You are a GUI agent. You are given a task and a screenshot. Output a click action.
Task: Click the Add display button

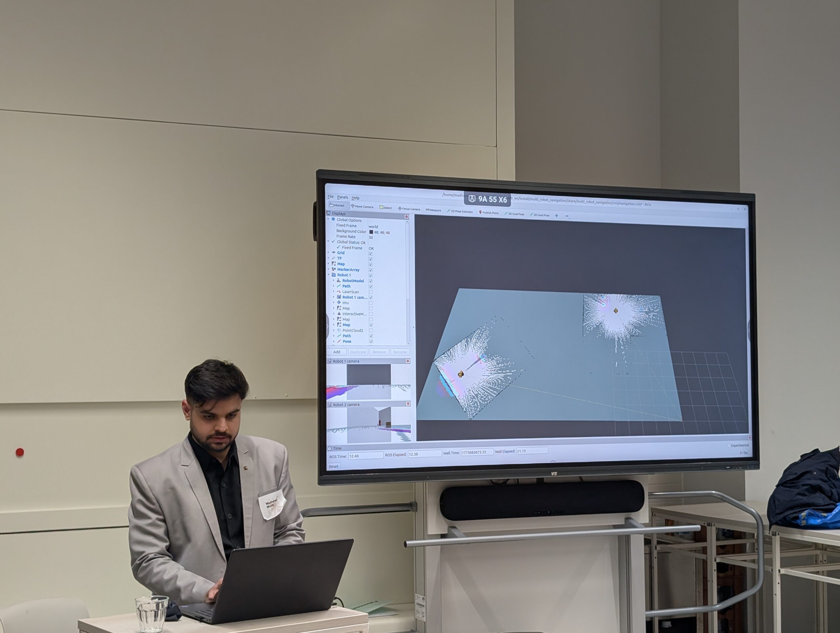[336, 352]
